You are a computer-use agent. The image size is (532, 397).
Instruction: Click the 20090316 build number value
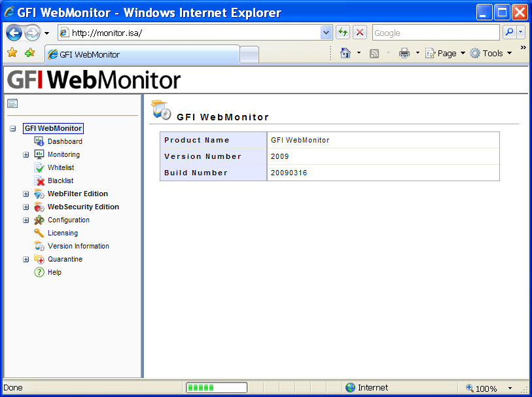[289, 173]
